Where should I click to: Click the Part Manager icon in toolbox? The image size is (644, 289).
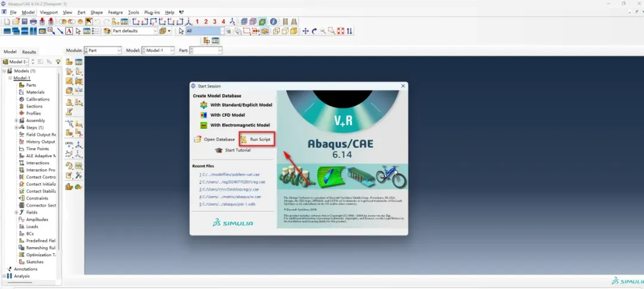(x=79, y=62)
